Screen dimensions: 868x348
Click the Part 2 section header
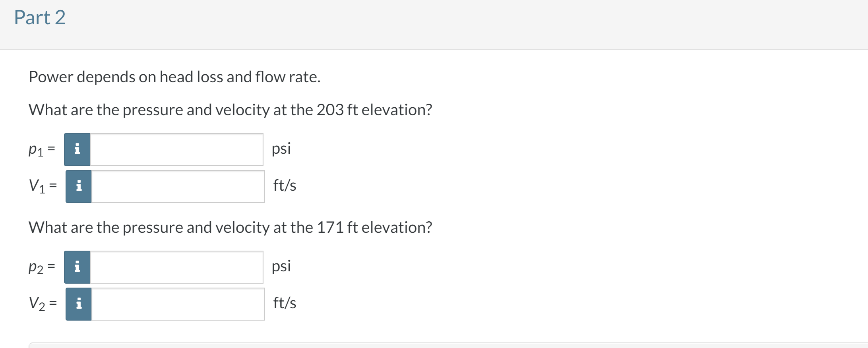tap(40, 17)
